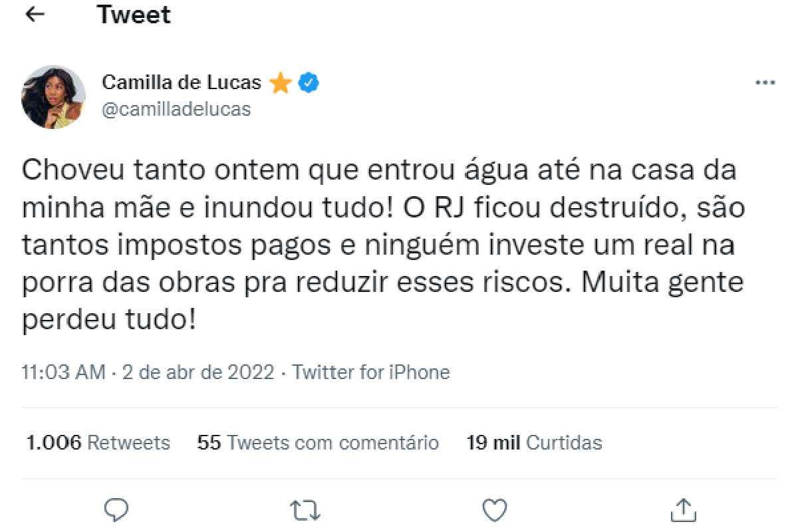Click the gold star icon

pos(281,83)
